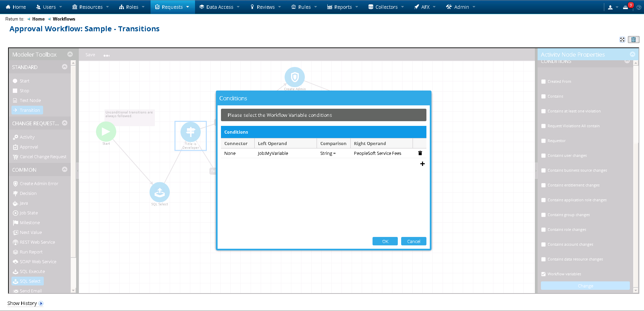
Task: Confirm conditions with OK button
Action: pos(385,241)
